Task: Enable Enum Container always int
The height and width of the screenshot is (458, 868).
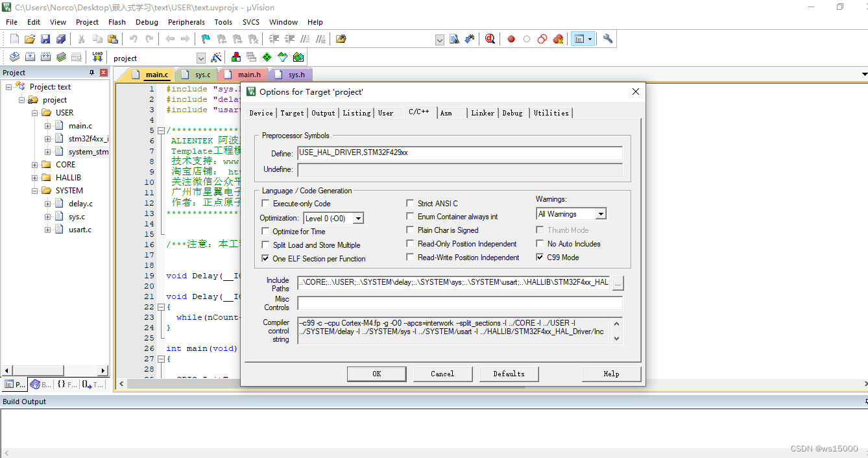Action: point(410,216)
